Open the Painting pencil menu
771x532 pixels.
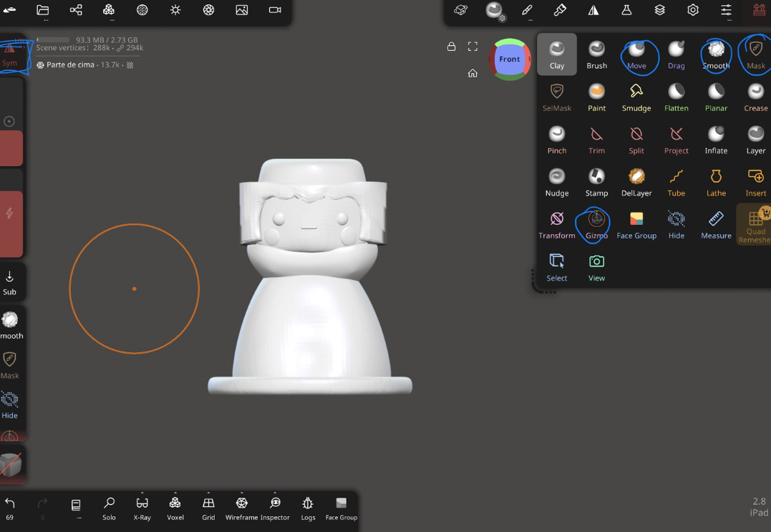pos(527,10)
